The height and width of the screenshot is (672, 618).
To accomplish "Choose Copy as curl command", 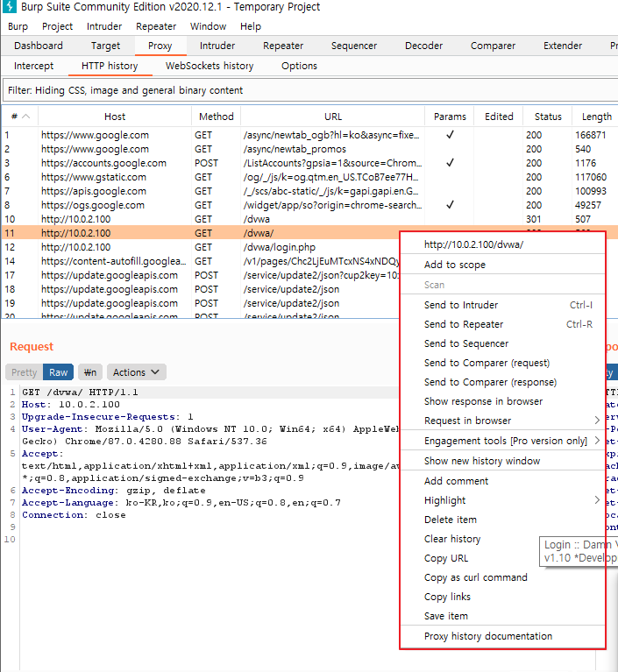I will [502, 577].
